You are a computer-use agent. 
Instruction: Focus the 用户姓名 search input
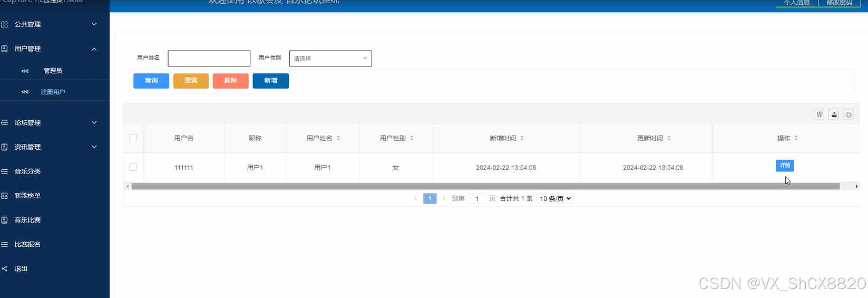(209, 58)
